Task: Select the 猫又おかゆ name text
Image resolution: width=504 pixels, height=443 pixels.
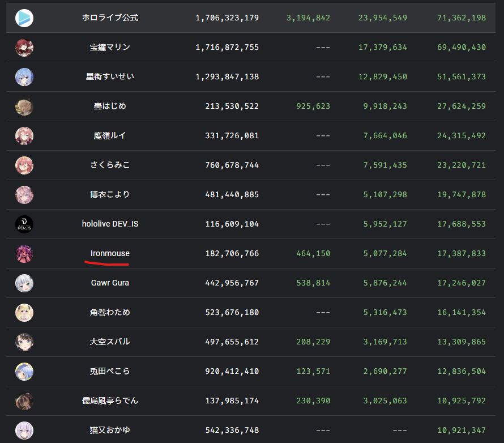Action: pos(110,430)
